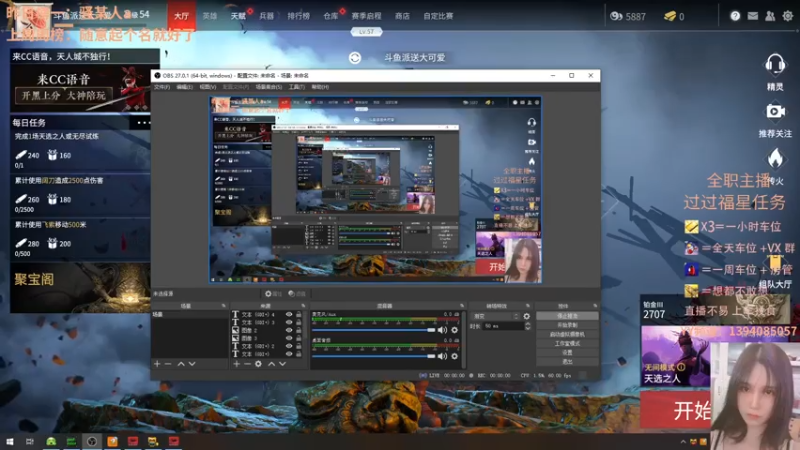Viewport: 800px width, 450px height.
Task: Open the 聚宝阁 banner in game
Action: tap(80, 287)
